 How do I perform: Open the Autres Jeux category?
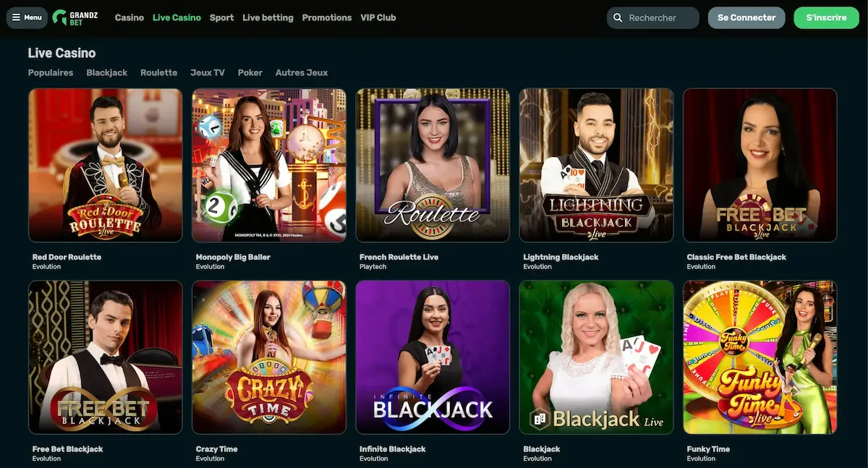tap(302, 72)
